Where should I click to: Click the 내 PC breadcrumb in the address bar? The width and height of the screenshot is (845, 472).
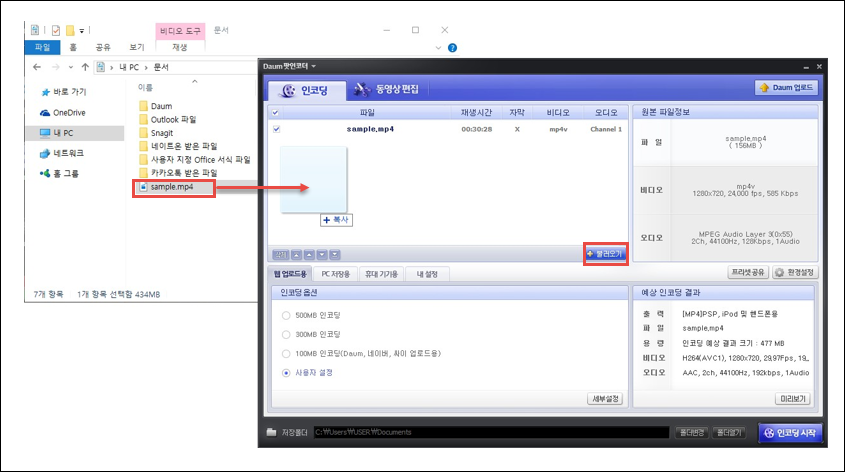click(x=129, y=67)
